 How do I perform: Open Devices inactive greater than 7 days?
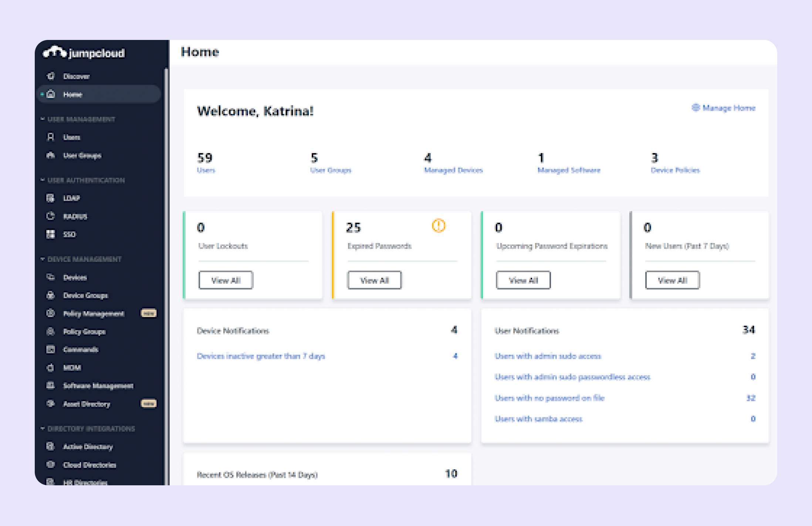pos(261,356)
